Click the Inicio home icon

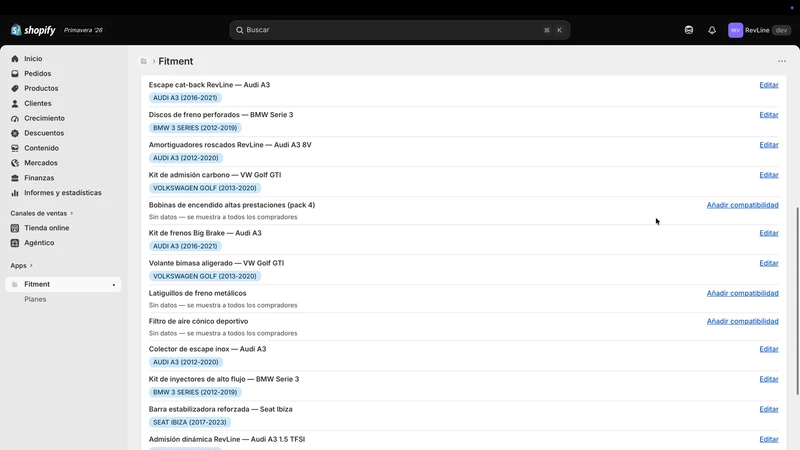coord(15,59)
